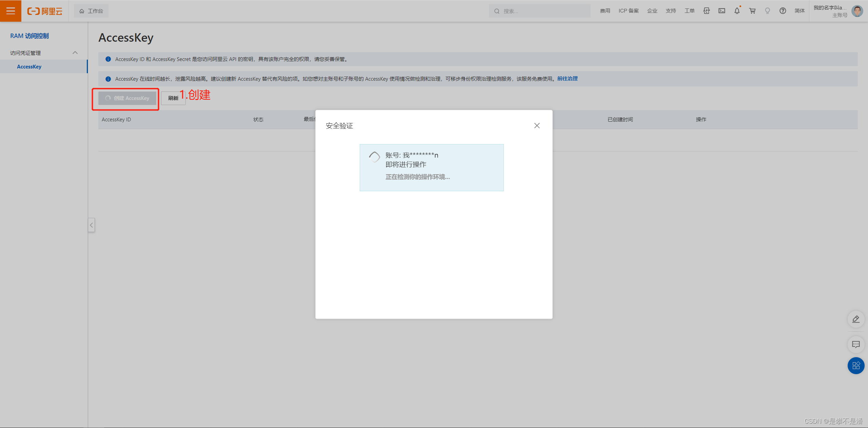Open the shopping cart icon

coord(752,11)
